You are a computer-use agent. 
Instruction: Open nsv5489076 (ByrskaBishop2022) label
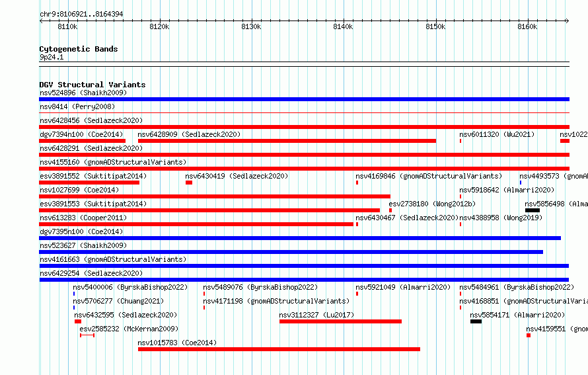(x=260, y=287)
